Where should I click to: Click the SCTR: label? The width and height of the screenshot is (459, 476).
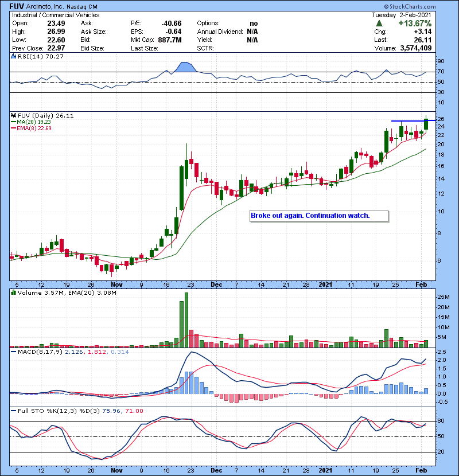[205, 48]
